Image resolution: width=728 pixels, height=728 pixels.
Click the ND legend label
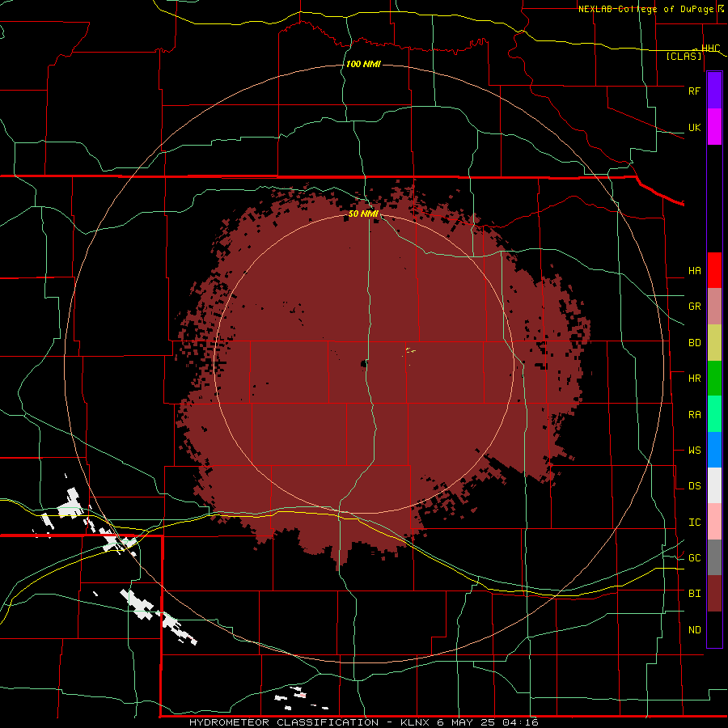pos(694,629)
